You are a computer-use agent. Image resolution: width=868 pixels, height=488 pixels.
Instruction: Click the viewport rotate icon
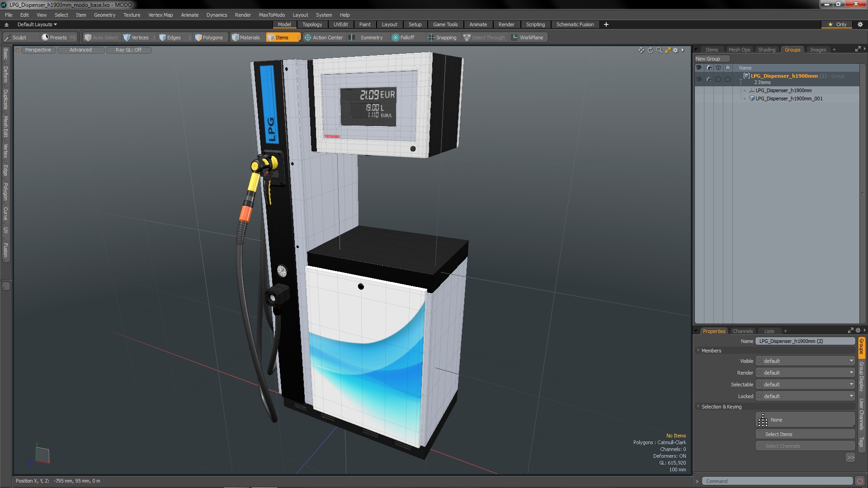(x=650, y=50)
